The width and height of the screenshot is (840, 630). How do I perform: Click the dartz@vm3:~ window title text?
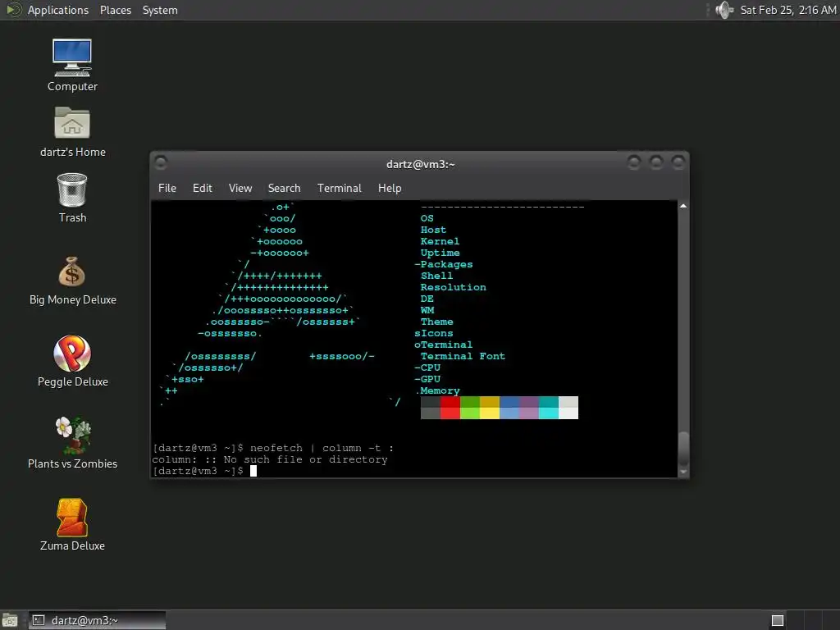[421, 164]
